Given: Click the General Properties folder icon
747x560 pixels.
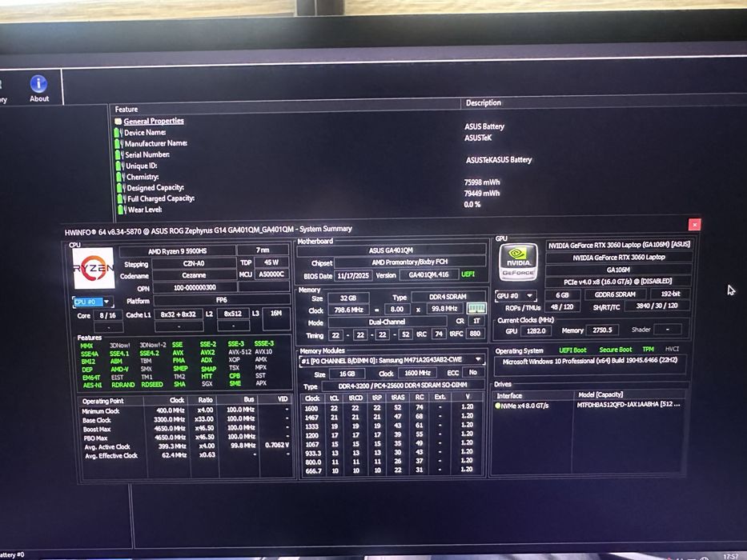Looking at the screenshot, I should 118,122.
